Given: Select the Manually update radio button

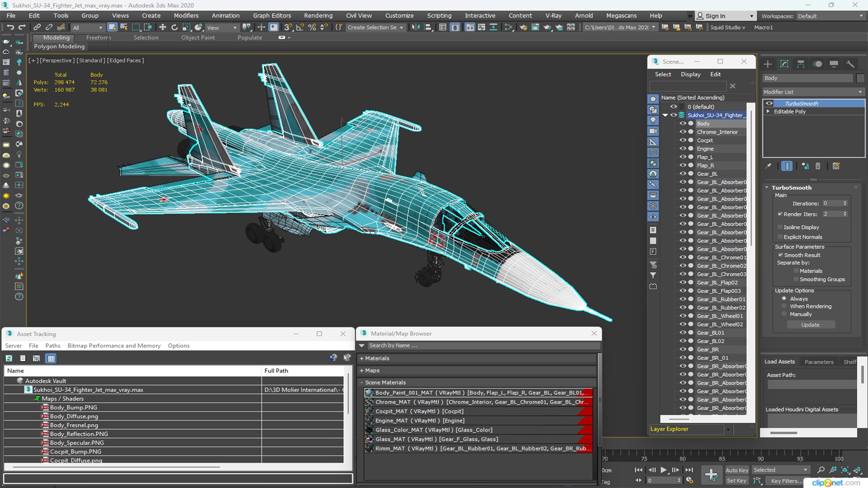Looking at the screenshot, I should click(x=784, y=314).
